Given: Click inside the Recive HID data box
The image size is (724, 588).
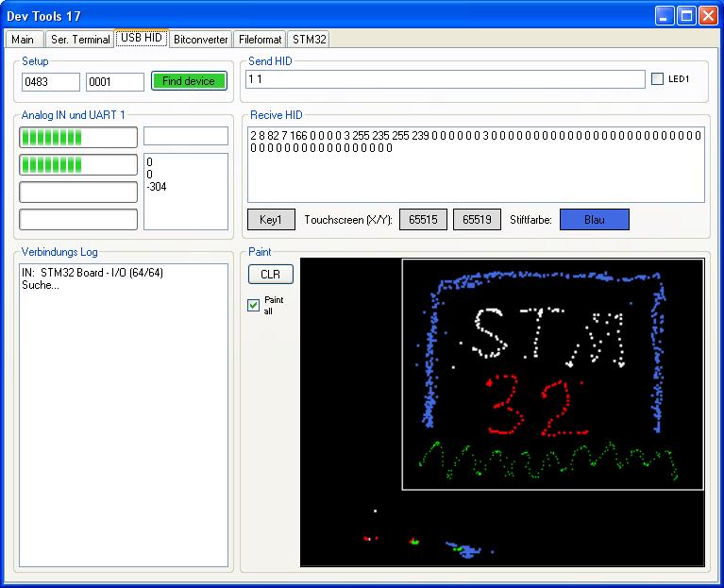Looking at the screenshot, I should 476,175.
